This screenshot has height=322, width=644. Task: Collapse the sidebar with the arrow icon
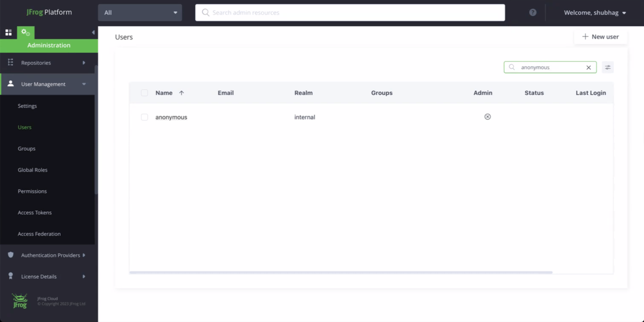point(93,32)
